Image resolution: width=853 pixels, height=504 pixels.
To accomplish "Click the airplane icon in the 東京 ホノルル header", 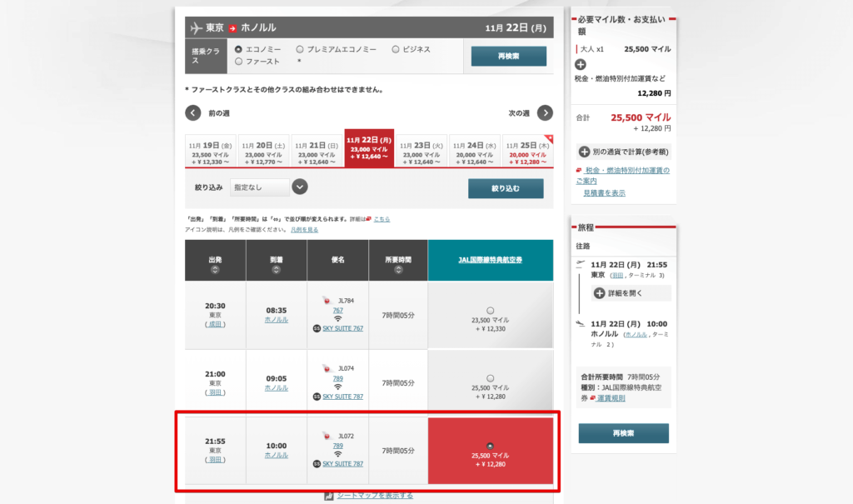I will click(x=197, y=27).
